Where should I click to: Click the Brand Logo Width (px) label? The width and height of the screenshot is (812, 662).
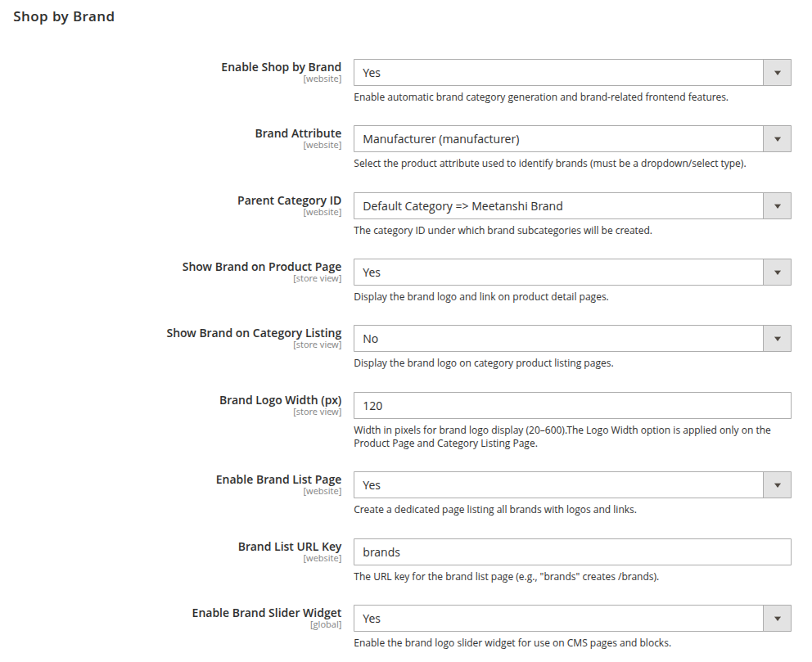(280, 400)
